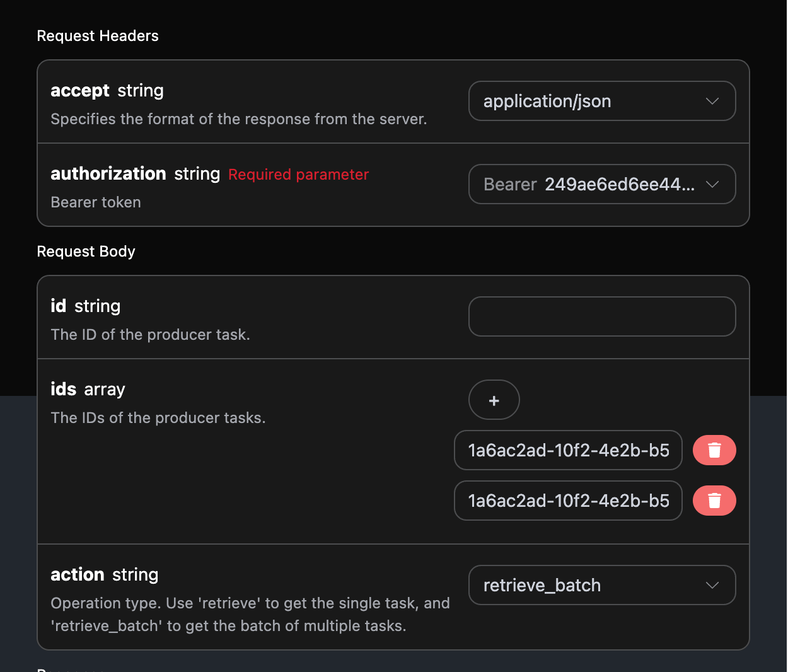788x672 pixels.
Task: Remove the second ids array entry
Action: click(x=714, y=501)
